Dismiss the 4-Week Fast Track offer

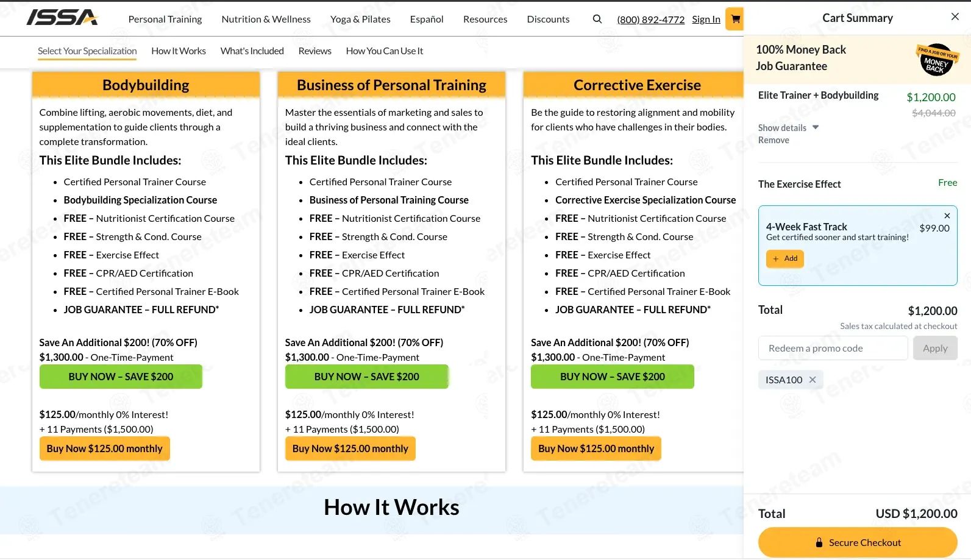[x=947, y=216]
